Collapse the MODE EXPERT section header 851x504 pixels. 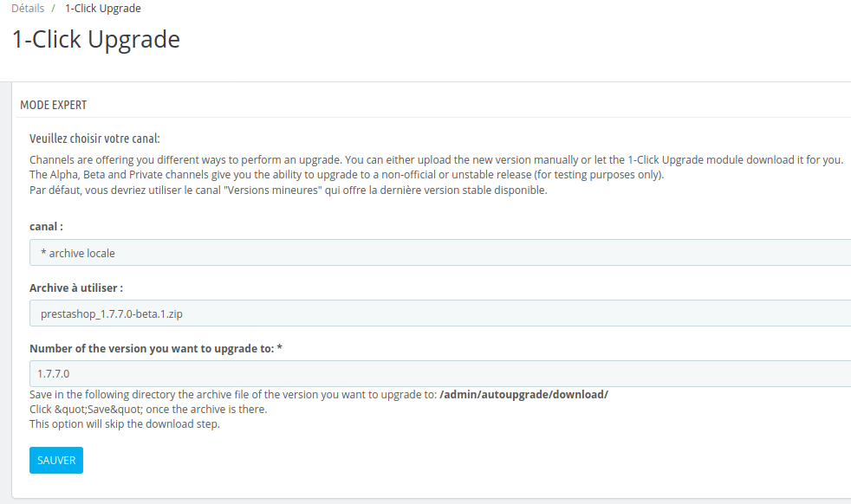tap(55, 104)
